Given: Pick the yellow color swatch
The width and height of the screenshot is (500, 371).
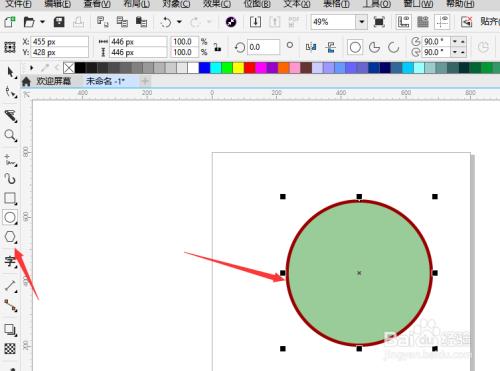Looking at the screenshot, I should tap(238, 68).
